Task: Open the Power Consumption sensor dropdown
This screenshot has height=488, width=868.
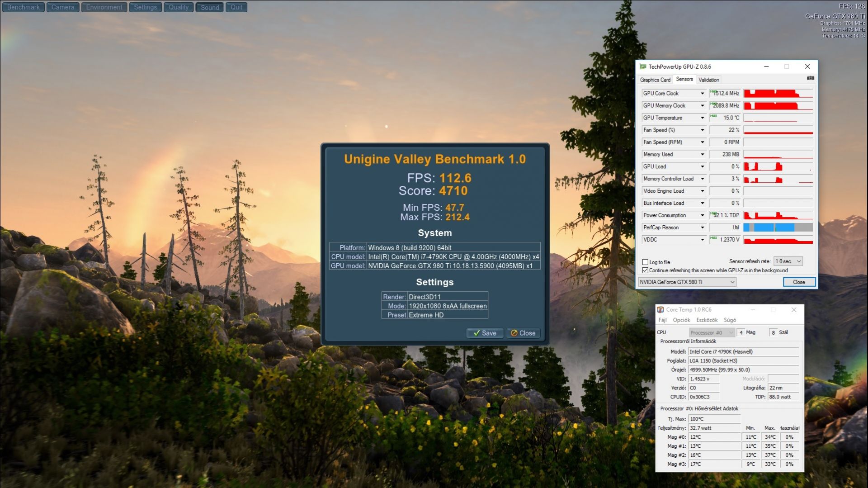Action: (x=702, y=216)
